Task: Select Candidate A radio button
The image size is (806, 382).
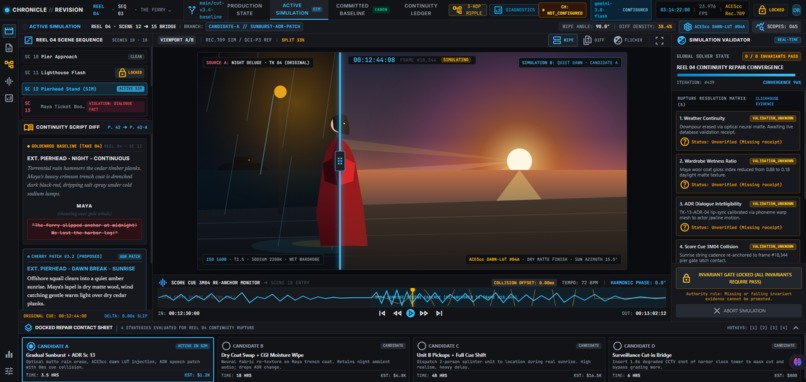Action: coord(30,346)
